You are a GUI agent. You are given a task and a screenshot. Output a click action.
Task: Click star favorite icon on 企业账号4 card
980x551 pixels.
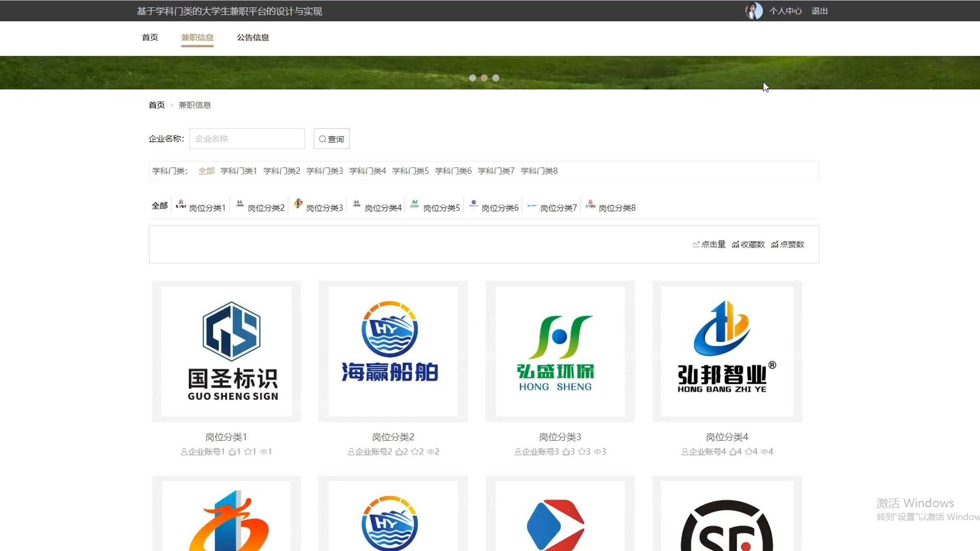pos(748,452)
